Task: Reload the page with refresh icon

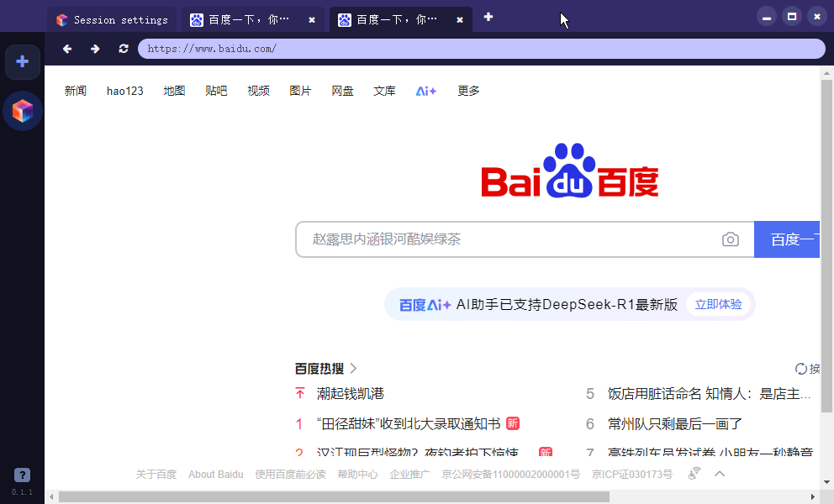Action: point(124,49)
